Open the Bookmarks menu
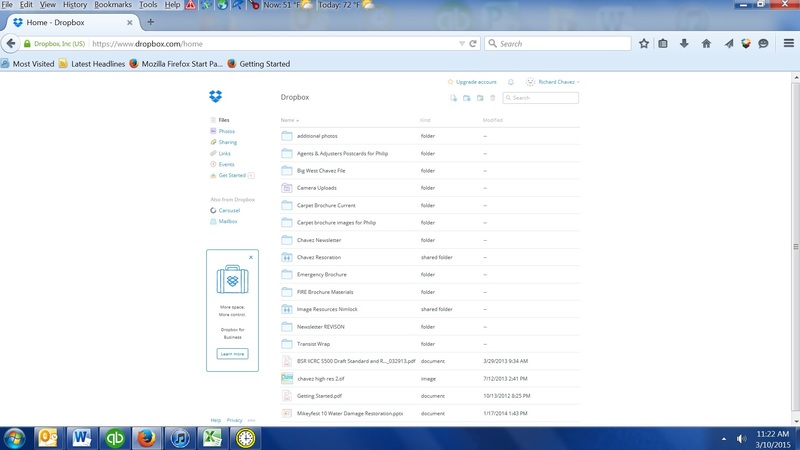Viewport: 800px width, 450px height. click(x=113, y=5)
